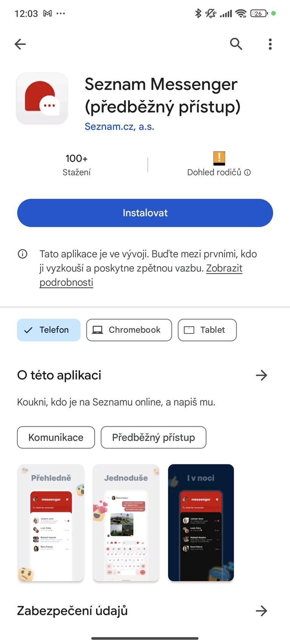The image size is (290, 644).
Task: Select the Komunikace category tag
Action: 56,438
